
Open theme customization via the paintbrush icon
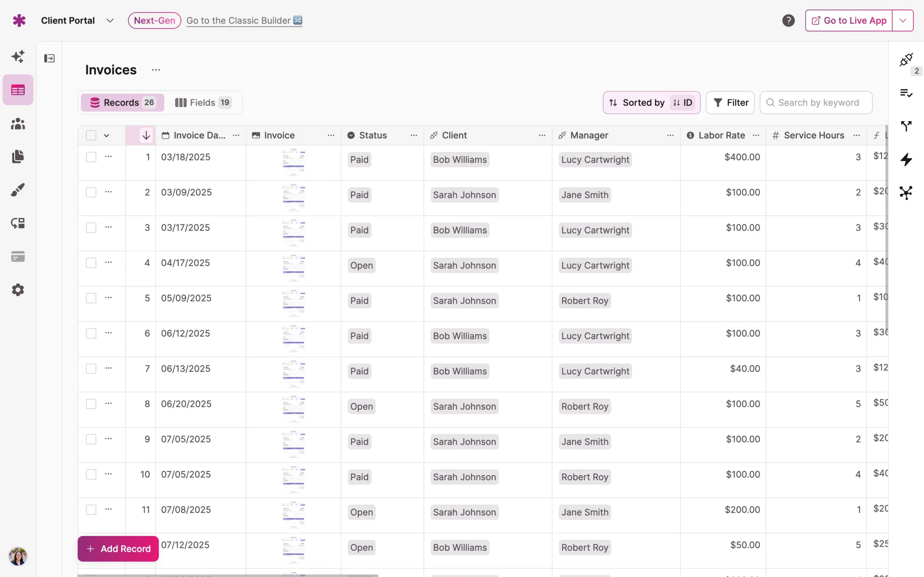[x=18, y=190]
